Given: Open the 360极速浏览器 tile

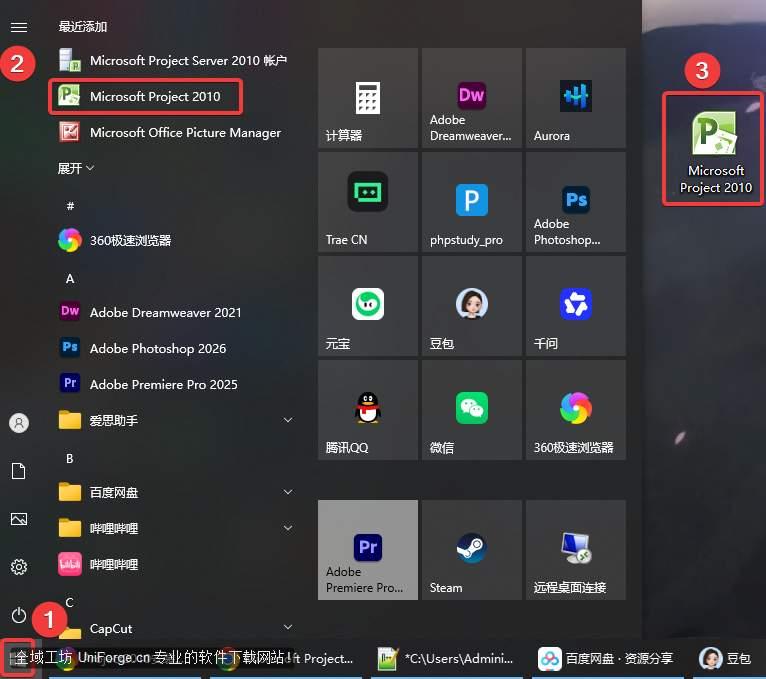Looking at the screenshot, I should coord(576,410).
